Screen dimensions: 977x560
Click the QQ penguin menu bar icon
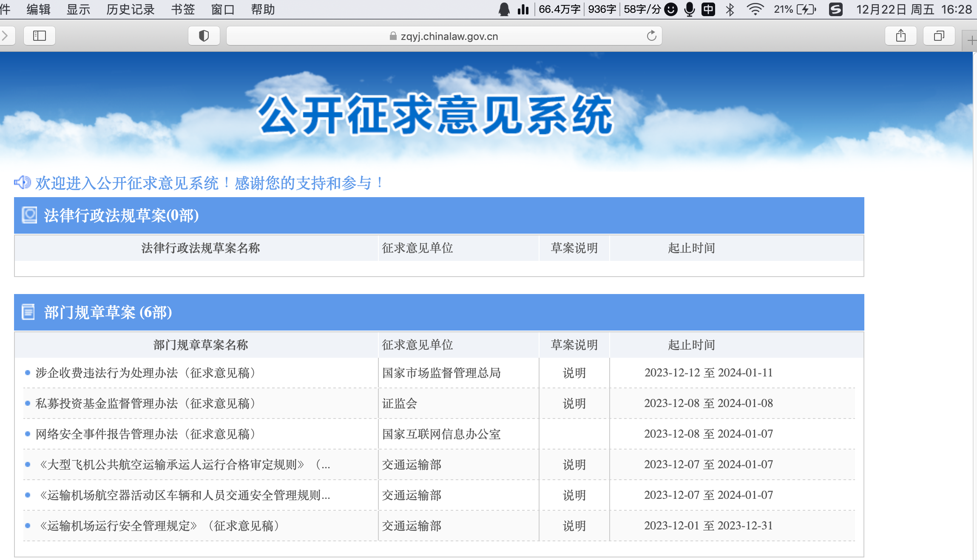(504, 9)
